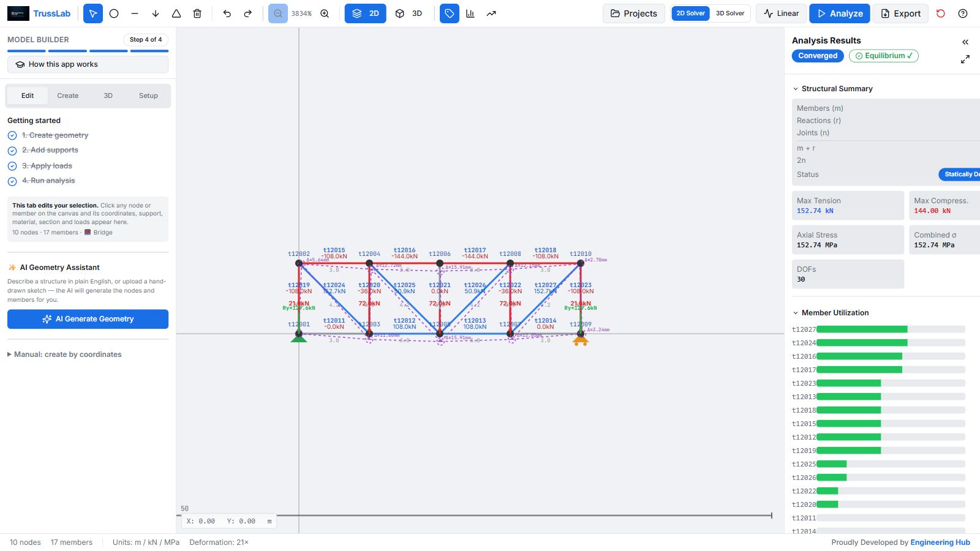
Task: Switch to 3D view mode
Action: [409, 13]
